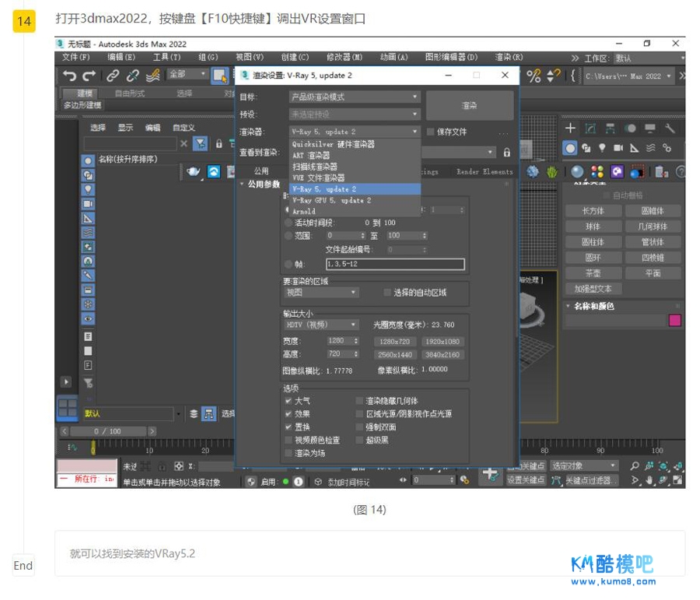This screenshot has height=600, width=700.
Task: Open the 目标 render mode dropdown
Action: point(355,97)
